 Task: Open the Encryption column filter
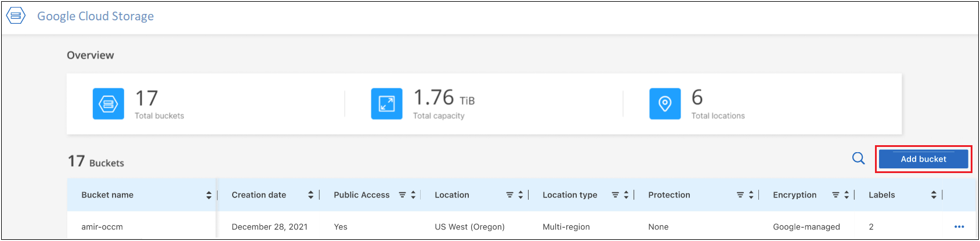pos(836,195)
